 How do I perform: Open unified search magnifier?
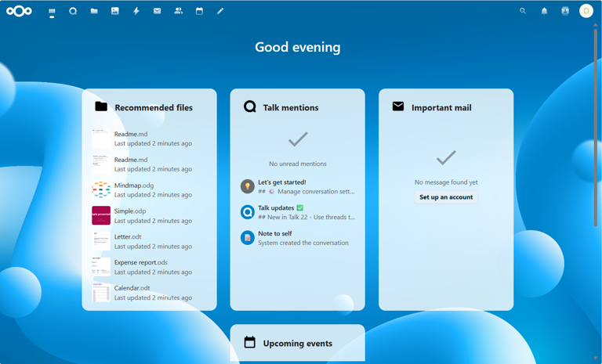point(523,11)
